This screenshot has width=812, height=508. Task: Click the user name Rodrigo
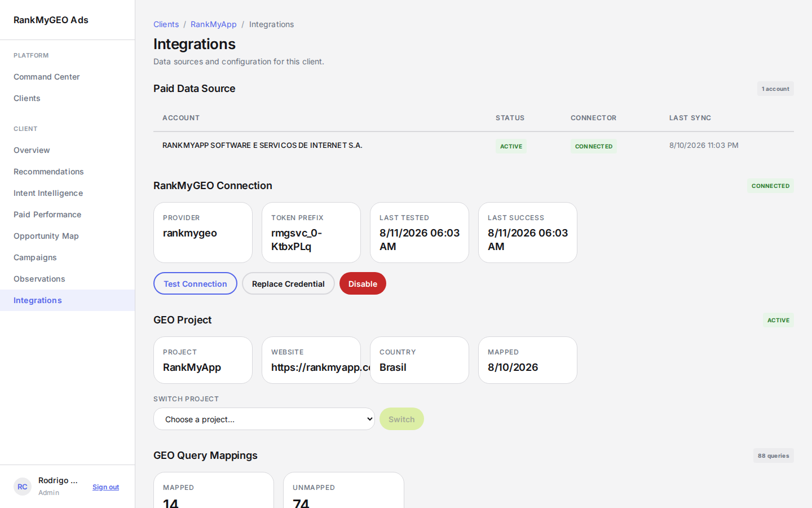point(58,480)
